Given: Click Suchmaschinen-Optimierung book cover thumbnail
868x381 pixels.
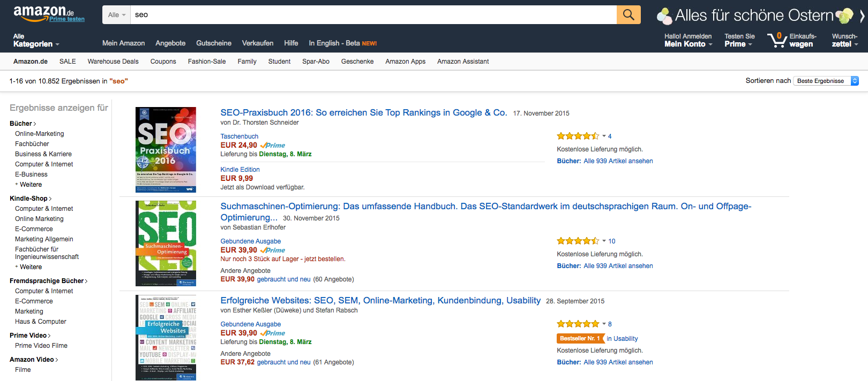Looking at the screenshot, I should coord(166,243).
